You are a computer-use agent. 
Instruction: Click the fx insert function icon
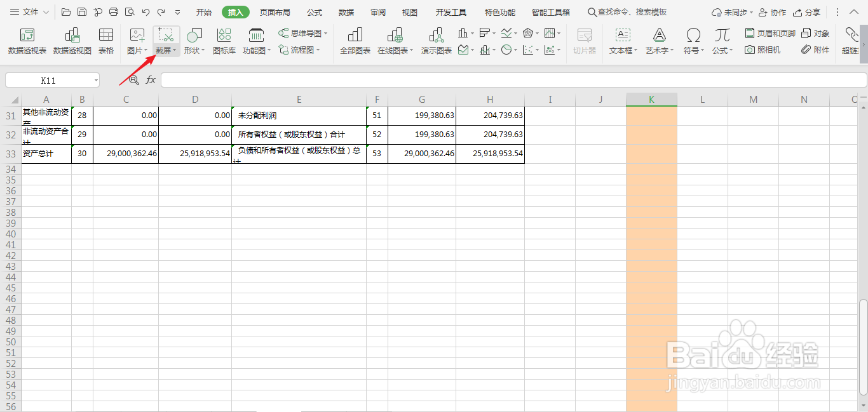[151, 79]
